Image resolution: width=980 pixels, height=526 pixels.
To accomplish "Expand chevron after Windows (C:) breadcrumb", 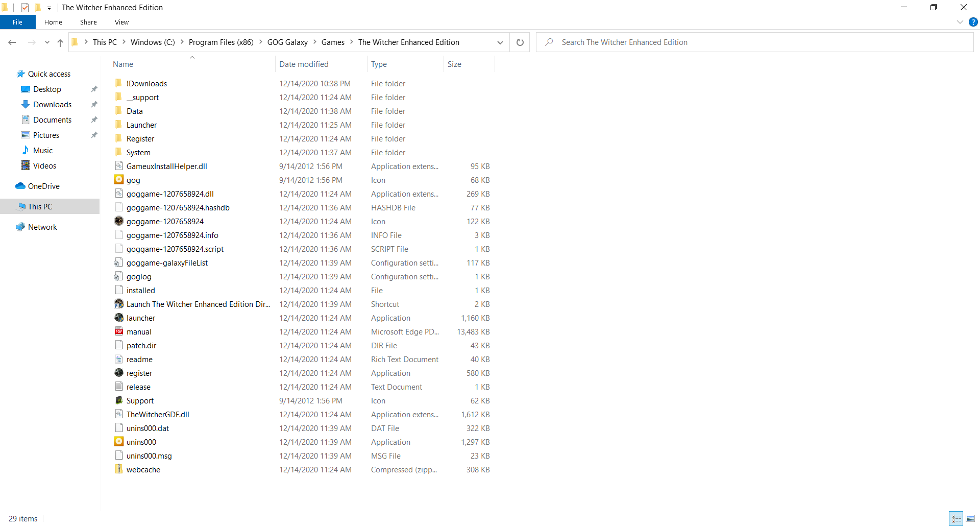I will click(x=182, y=42).
